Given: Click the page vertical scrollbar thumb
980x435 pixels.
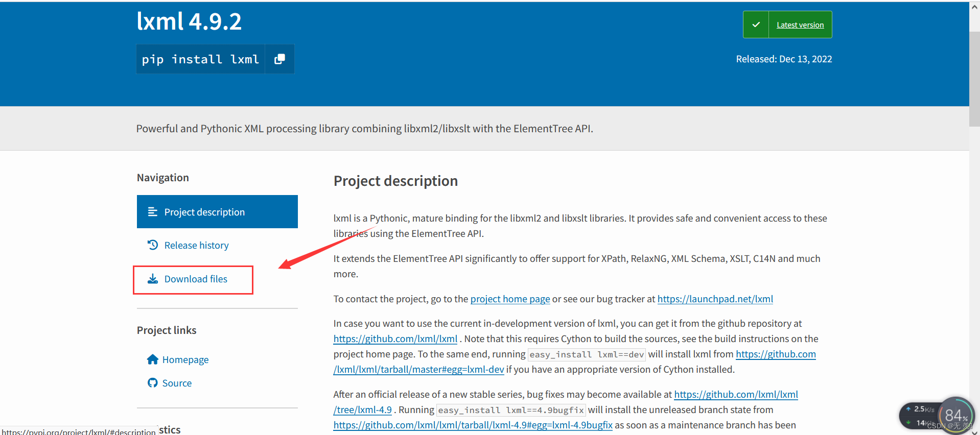Looking at the screenshot, I should click(974, 77).
